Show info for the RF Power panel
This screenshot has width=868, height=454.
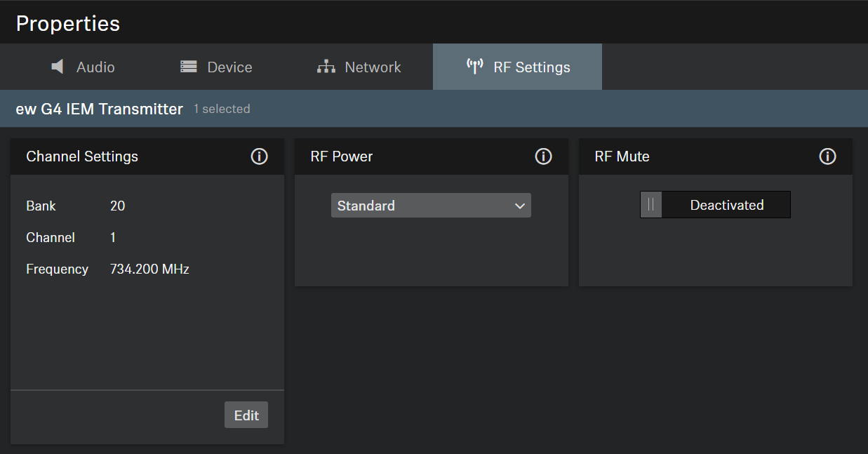543,156
